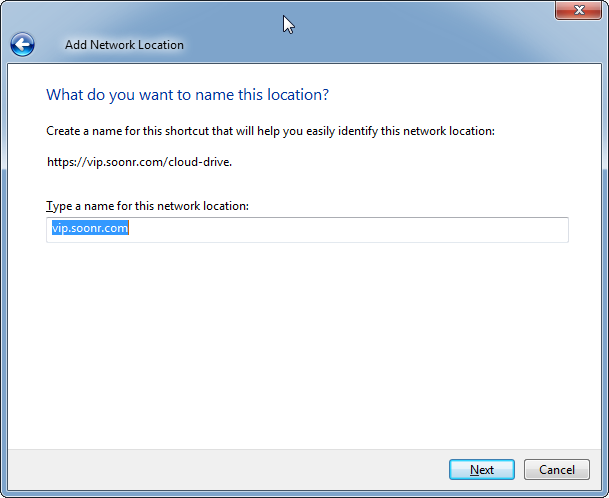Image resolution: width=609 pixels, height=498 pixels.
Task: Click empty space right of the name text
Action: coord(400,229)
